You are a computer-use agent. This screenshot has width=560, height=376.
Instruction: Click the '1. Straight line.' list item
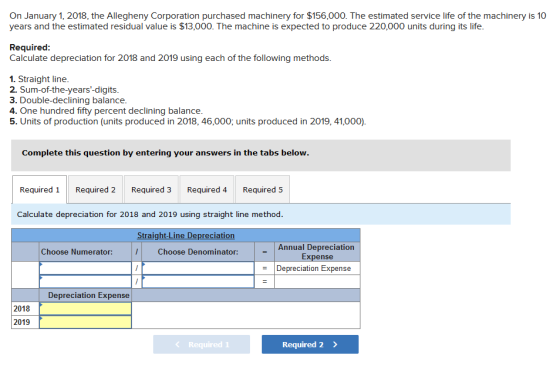point(39,79)
